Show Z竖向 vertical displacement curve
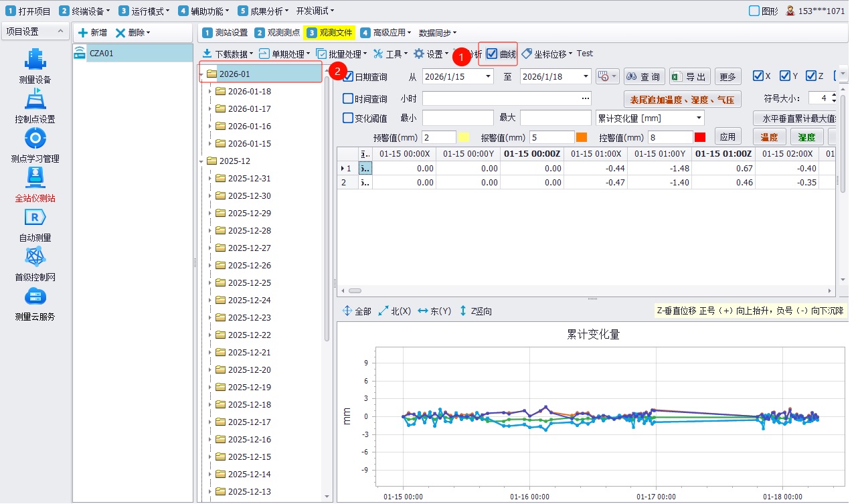The width and height of the screenshot is (860, 504). pyautogui.click(x=476, y=311)
